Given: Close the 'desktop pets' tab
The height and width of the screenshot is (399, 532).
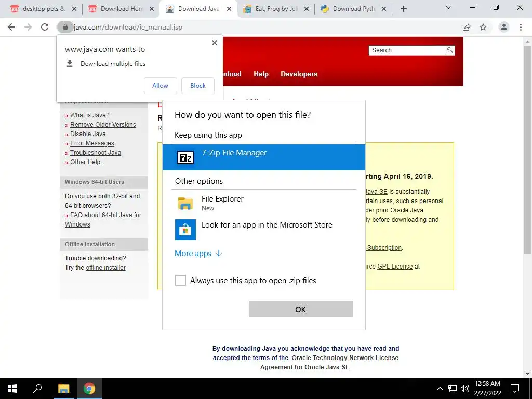Looking at the screenshot, I should [74, 9].
